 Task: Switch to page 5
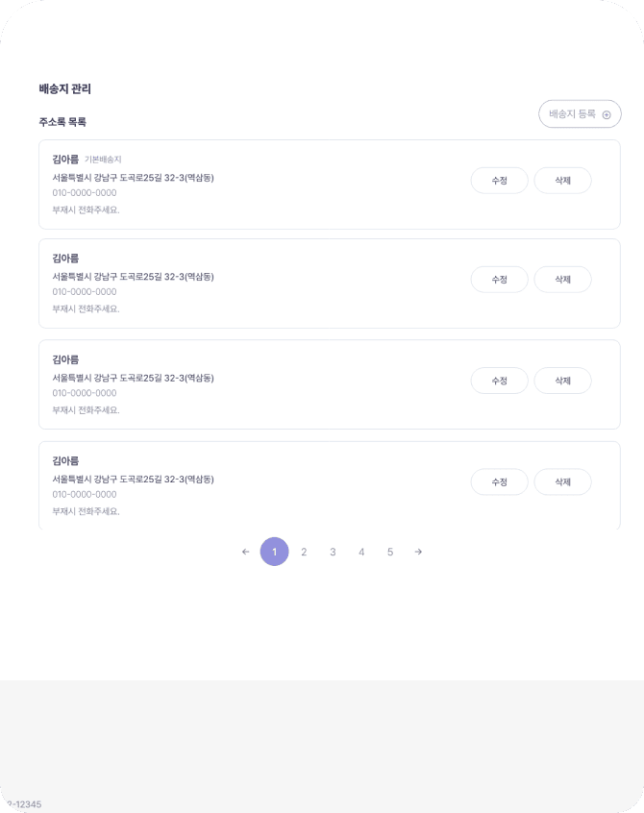click(x=390, y=552)
